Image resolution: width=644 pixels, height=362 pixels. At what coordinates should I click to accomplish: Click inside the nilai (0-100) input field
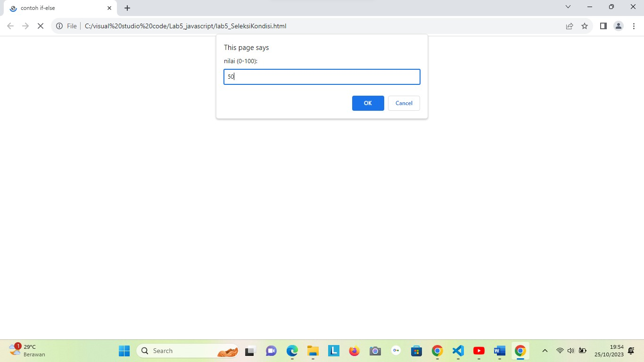[322, 76]
